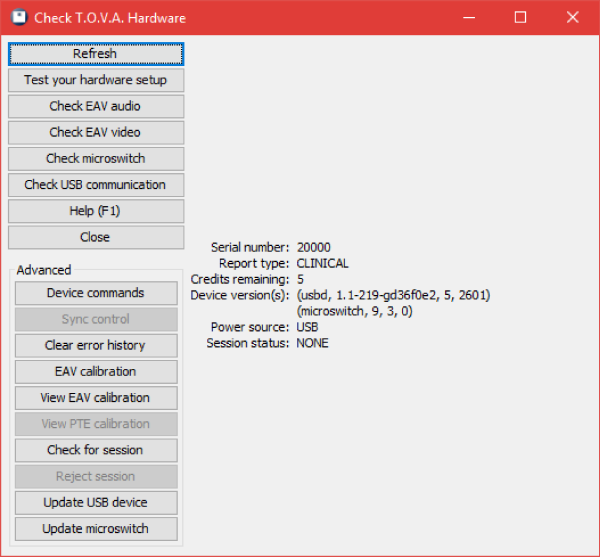Maximize the Check T.O.V.A. Hardware window
The image size is (600, 557).
[520, 17]
